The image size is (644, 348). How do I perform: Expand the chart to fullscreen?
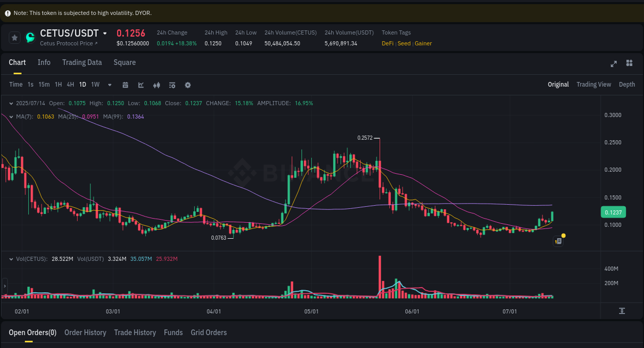pos(614,63)
